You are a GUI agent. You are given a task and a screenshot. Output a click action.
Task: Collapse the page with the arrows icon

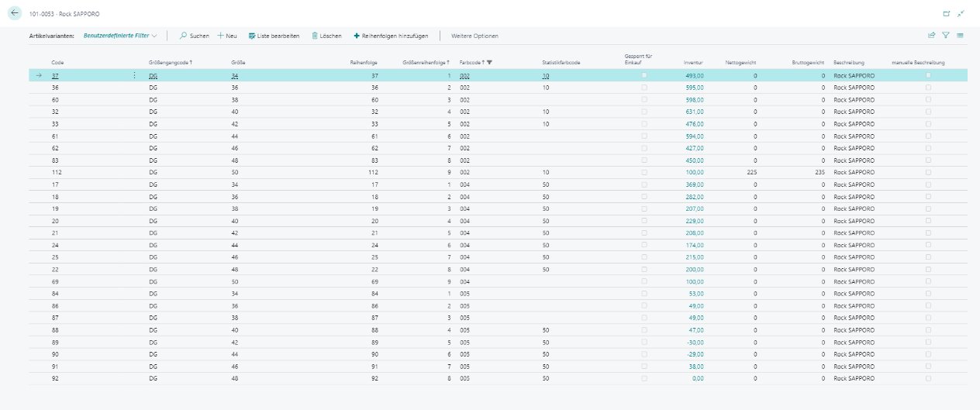[x=961, y=14]
